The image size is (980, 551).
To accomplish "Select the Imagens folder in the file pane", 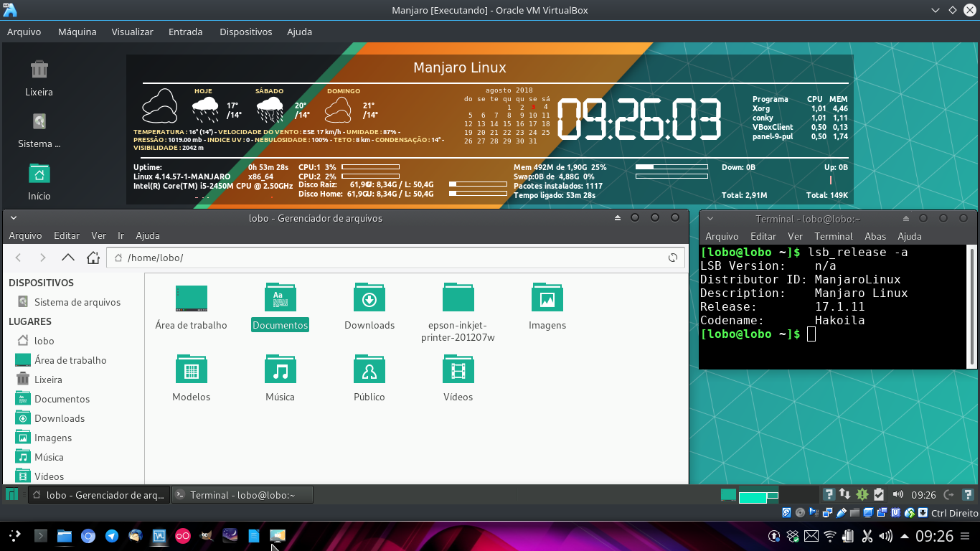I will (547, 308).
